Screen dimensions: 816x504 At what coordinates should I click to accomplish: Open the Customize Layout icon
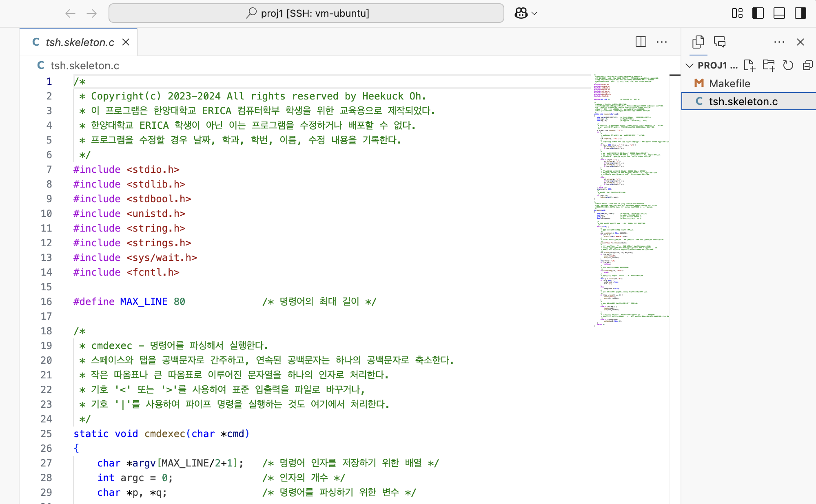point(737,13)
